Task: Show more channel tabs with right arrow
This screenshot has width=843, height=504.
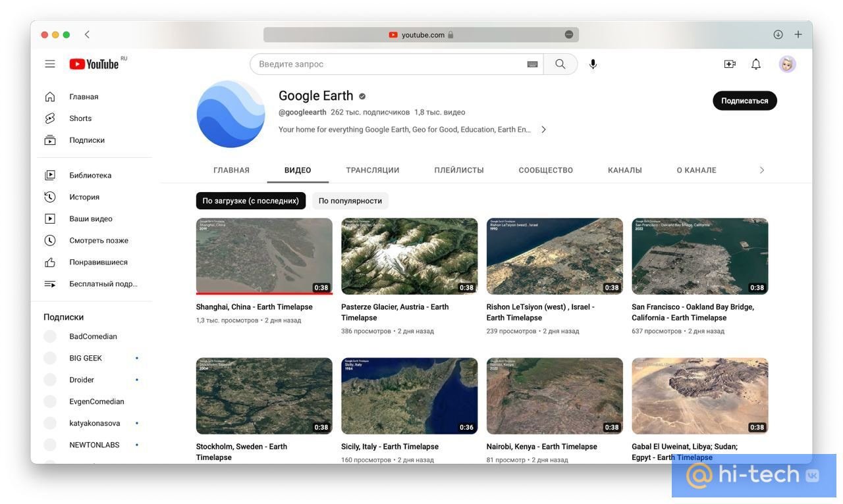Action: point(762,170)
